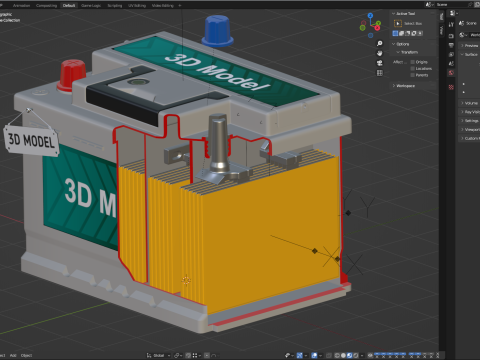The width and height of the screenshot is (480, 360).
Task: Click the green Y axis gizmo handle
Action: 378,23
